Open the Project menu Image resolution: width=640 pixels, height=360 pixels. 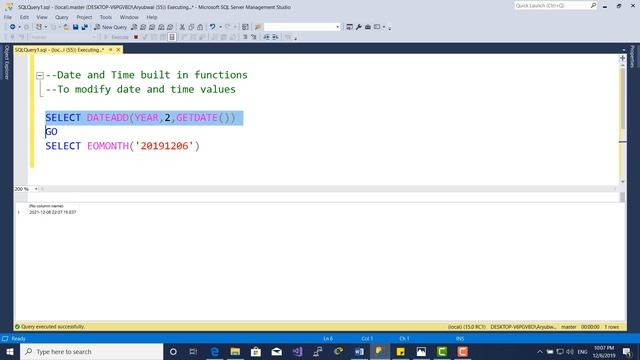click(84, 17)
